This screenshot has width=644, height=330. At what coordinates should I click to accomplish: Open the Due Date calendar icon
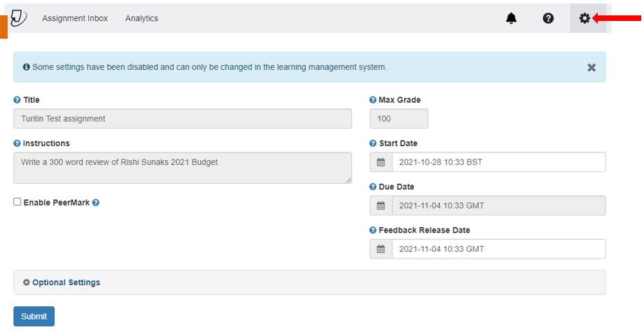pos(381,206)
